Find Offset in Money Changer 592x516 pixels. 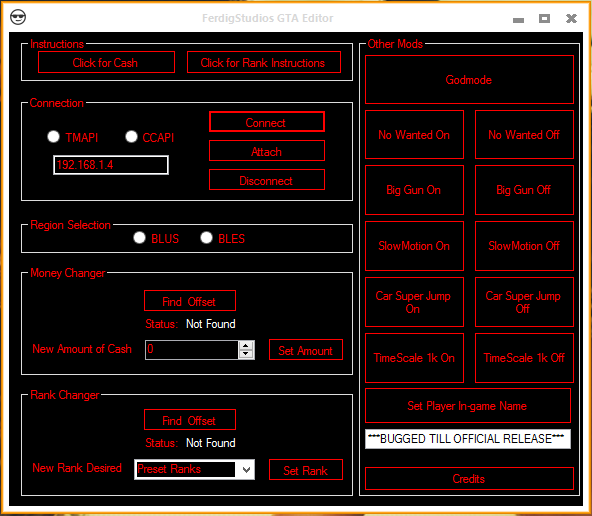[x=190, y=301]
